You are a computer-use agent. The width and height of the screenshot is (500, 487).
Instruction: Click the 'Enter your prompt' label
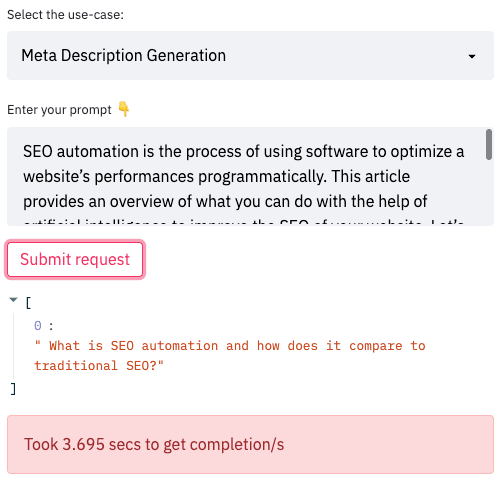59,110
